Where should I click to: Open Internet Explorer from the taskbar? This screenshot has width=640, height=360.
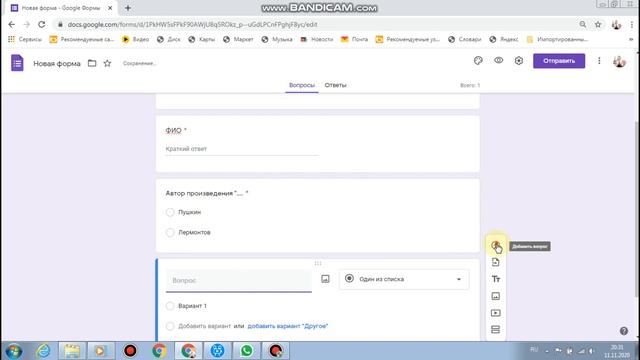pyautogui.click(x=43, y=351)
